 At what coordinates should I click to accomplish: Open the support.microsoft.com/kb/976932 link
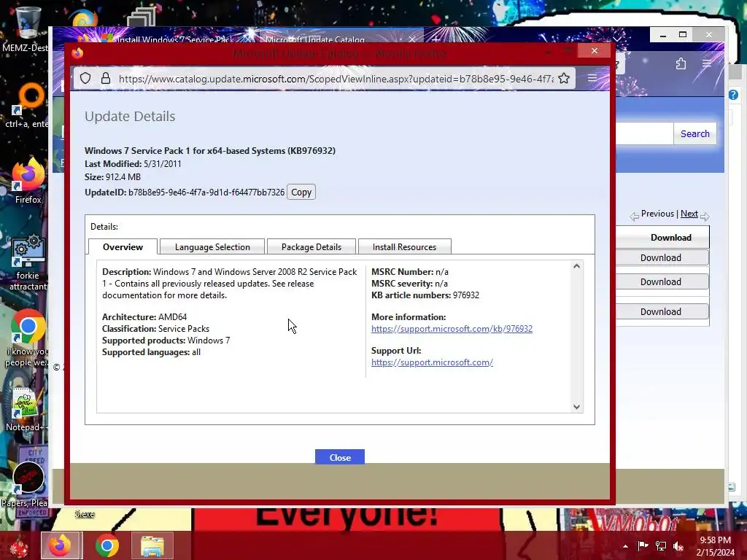(x=452, y=329)
